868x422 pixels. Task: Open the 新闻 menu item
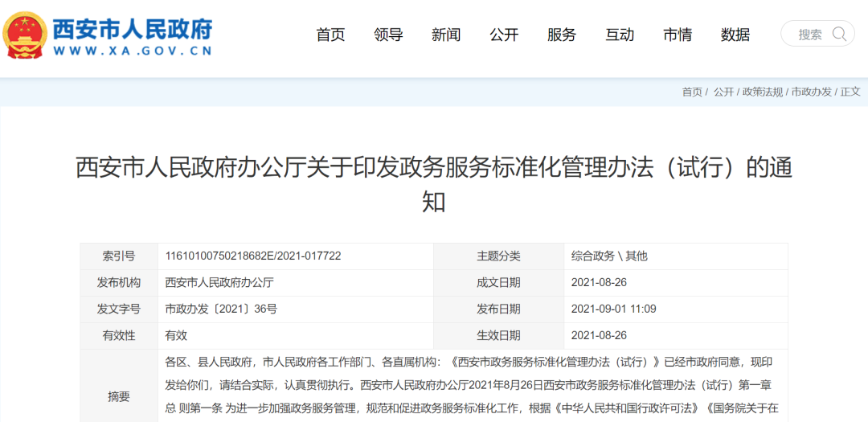pos(446,35)
